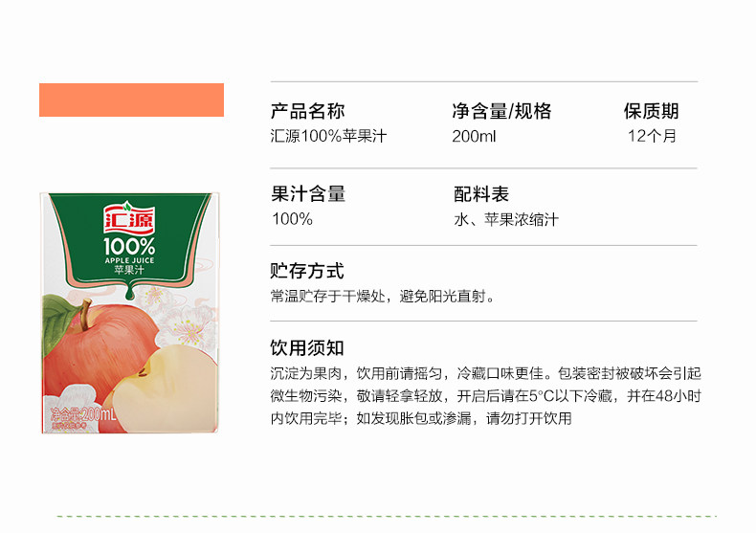Click the 200ml specification value
The width and height of the screenshot is (756, 533).
[x=474, y=137]
